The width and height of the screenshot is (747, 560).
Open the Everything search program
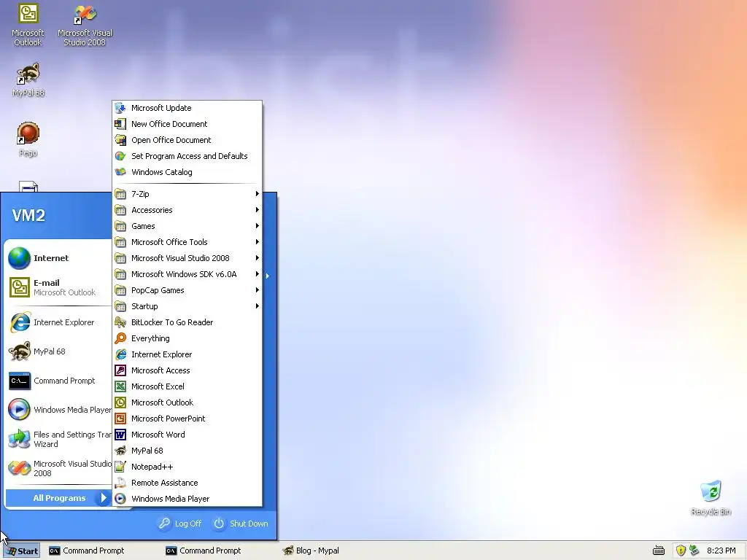187,338
